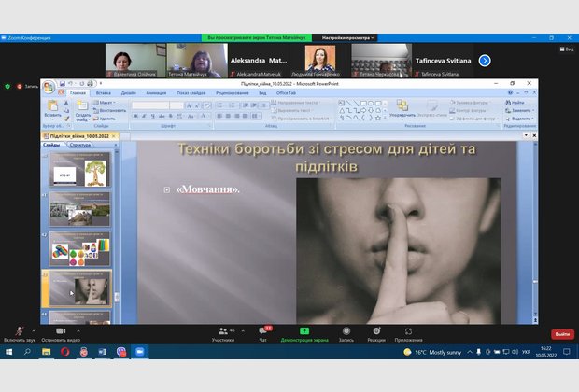Select Aleksandra Matveiuk's video tile

[254, 60]
